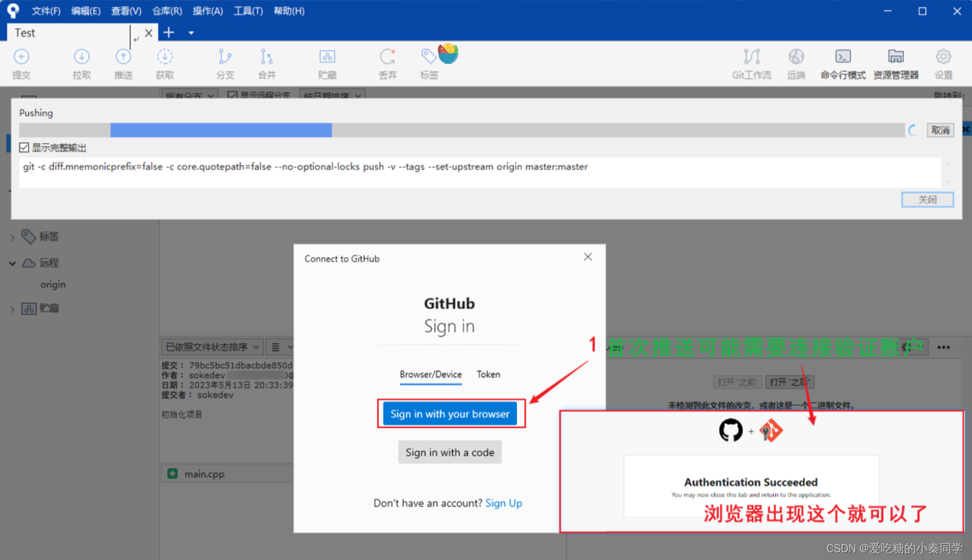Switch to the Token tab

[x=489, y=375]
